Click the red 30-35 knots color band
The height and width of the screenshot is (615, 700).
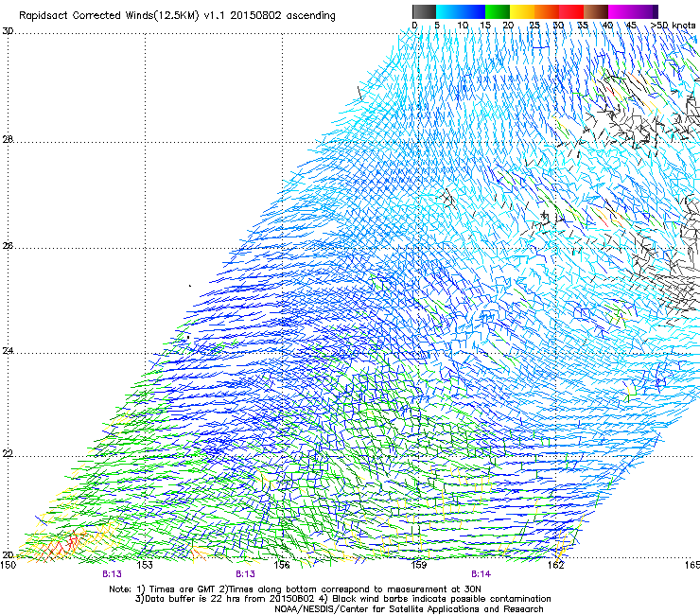coord(571,11)
